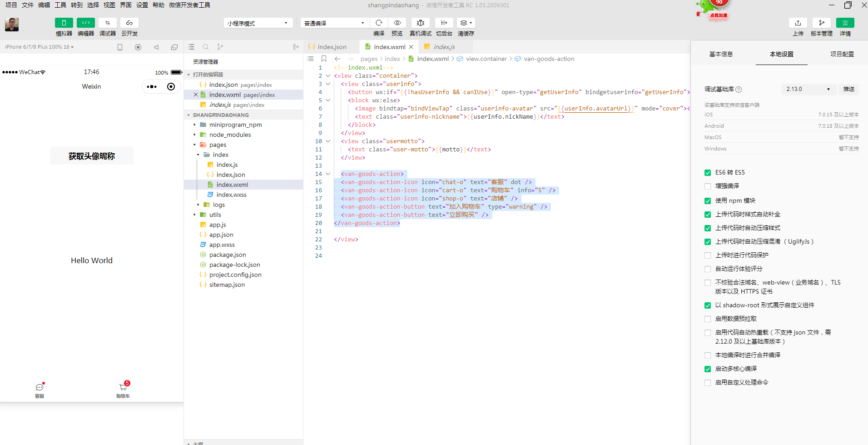Open the 普通编译 compile mode dropdown
Screen dimensions: 868x445
pos(334,23)
